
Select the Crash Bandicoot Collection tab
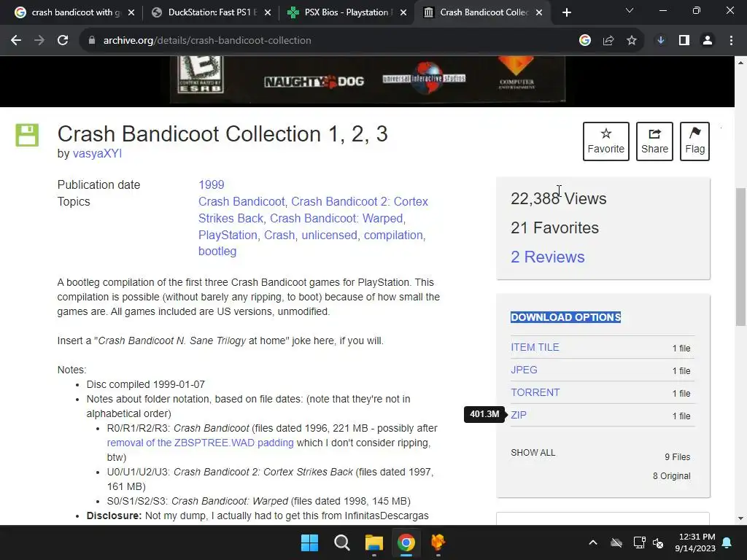481,12
